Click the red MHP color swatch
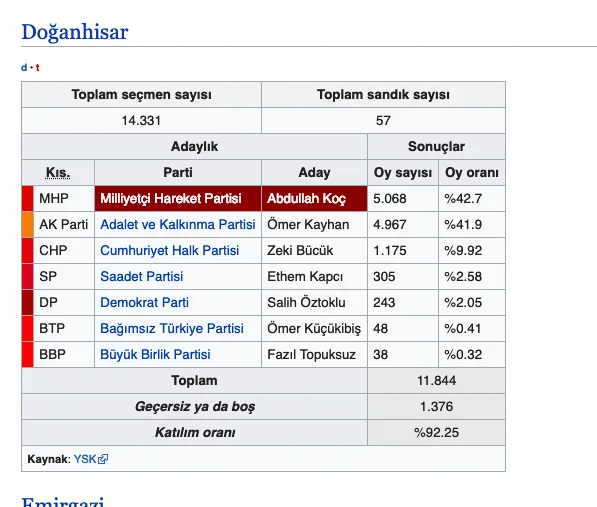This screenshot has width=597, height=507. [x=27, y=199]
